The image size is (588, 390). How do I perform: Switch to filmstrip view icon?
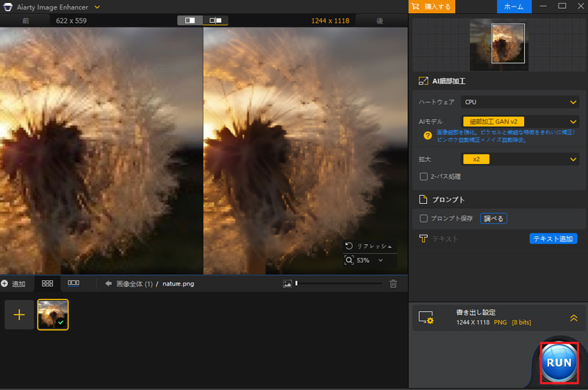click(73, 283)
